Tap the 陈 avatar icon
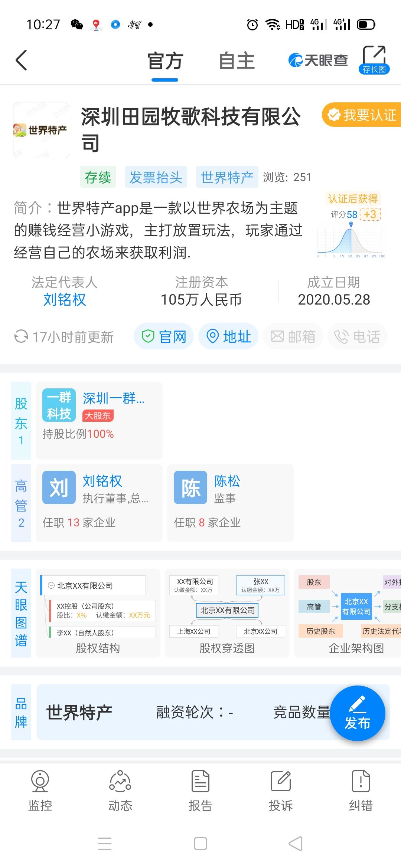This screenshot has height=868, width=401. pyautogui.click(x=190, y=487)
